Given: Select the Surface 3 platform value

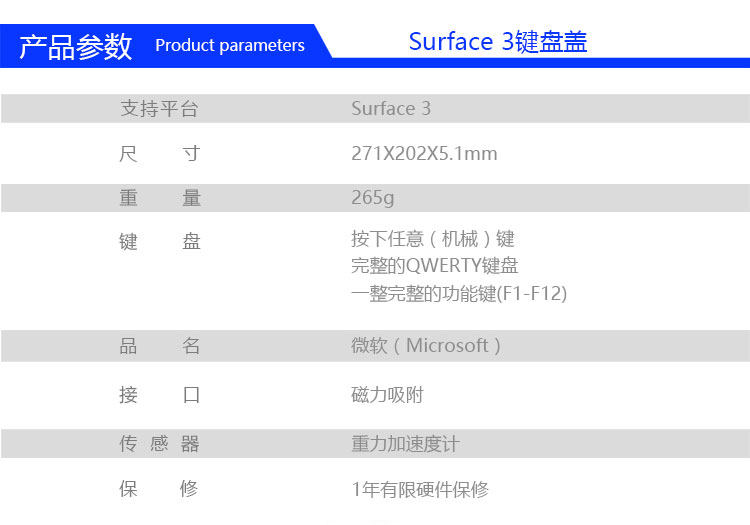Looking at the screenshot, I should coord(391,109).
